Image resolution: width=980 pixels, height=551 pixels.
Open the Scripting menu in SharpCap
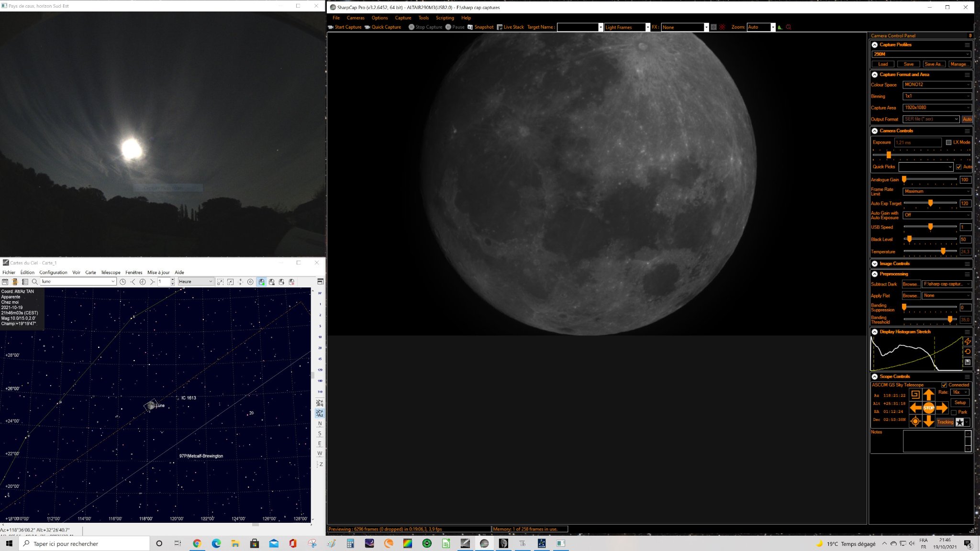tap(445, 18)
